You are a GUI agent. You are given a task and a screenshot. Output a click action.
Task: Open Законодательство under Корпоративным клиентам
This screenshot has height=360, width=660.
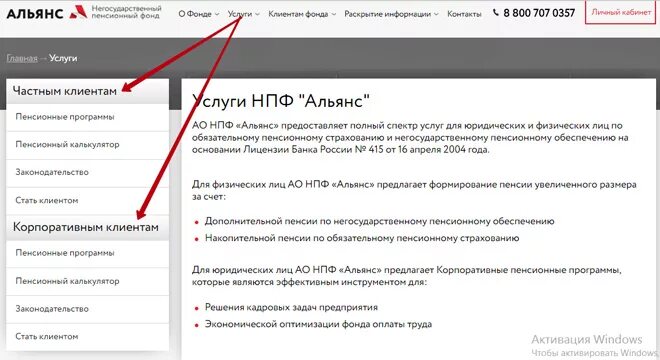pyautogui.click(x=88, y=309)
